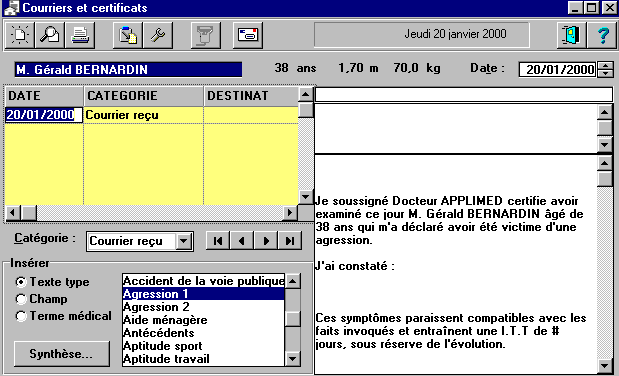Click the Synthèse... button

(x=62, y=353)
